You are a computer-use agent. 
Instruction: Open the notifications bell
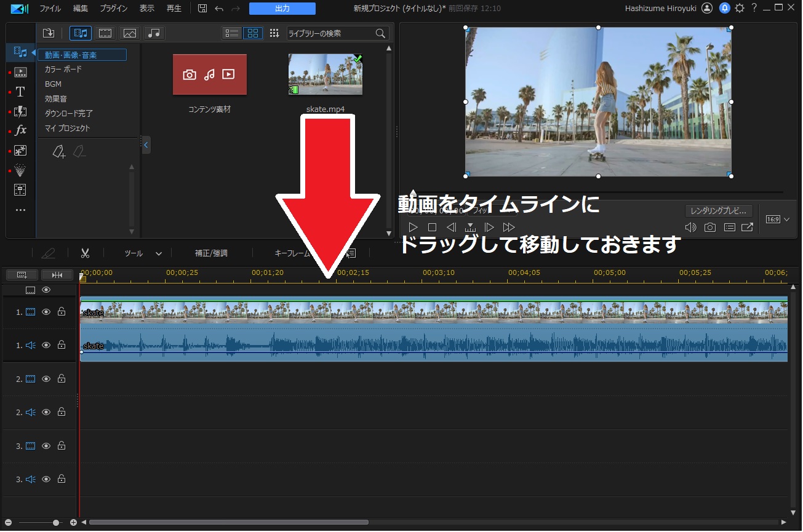coord(725,8)
